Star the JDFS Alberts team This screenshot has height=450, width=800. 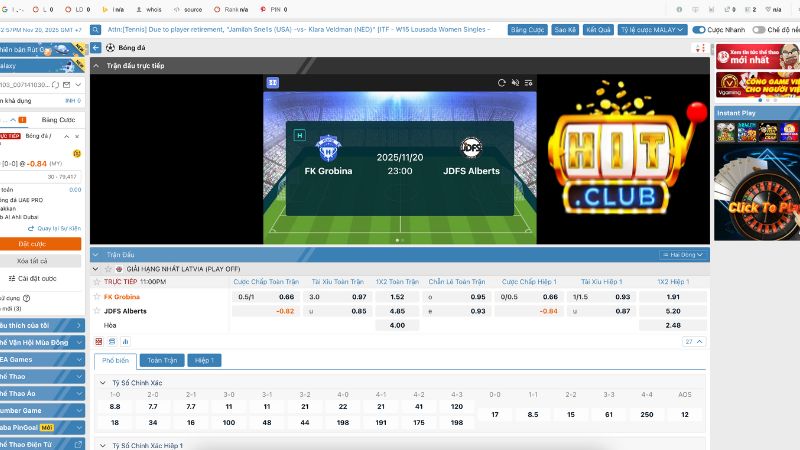(x=97, y=311)
